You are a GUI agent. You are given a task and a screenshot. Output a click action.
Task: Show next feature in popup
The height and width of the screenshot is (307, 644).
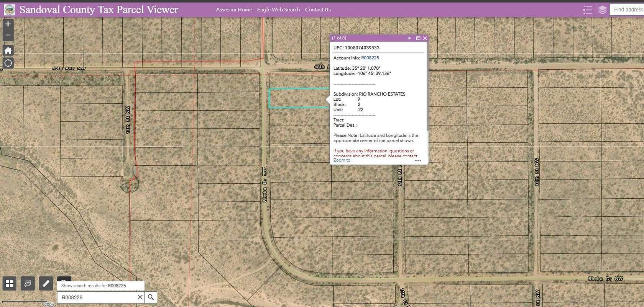pos(409,38)
